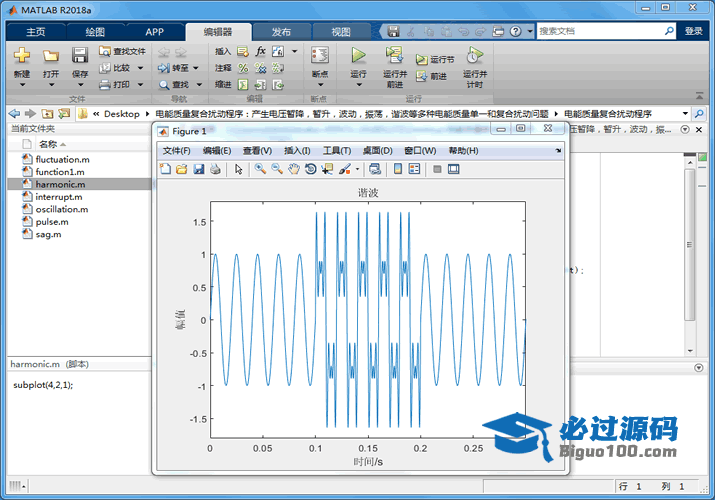Click Run and Time (运行并计时) icon
Viewport: 715px width, 500px height.
(475, 55)
